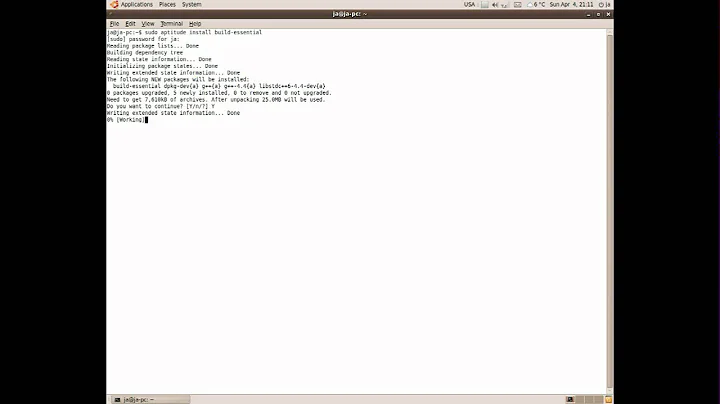This screenshot has height=404, width=720.
Task: Open the Places menu
Action: point(167,4)
